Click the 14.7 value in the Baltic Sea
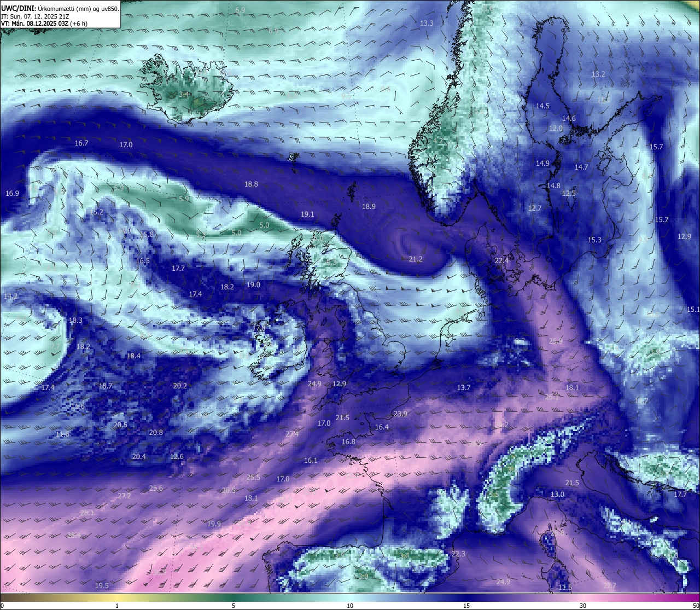Viewport: 700px width, 610px height. pyautogui.click(x=581, y=167)
